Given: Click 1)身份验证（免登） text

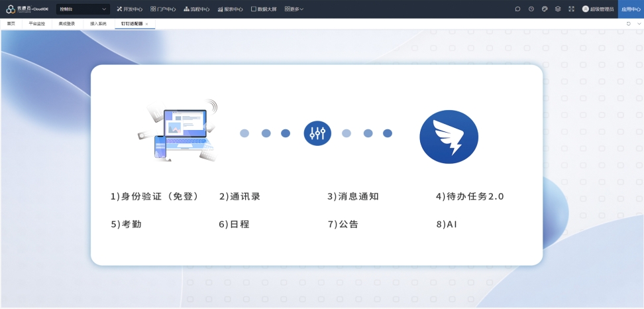Looking at the screenshot, I should (x=155, y=196).
